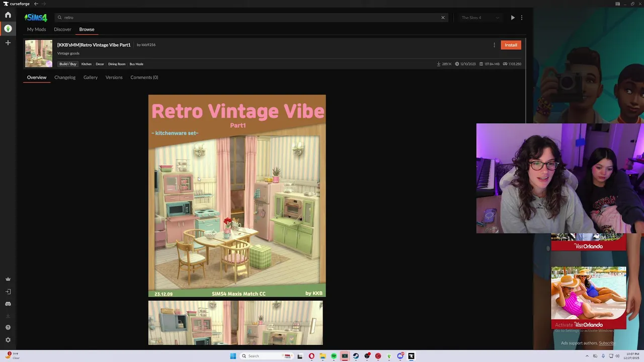Screen dimensions: 644x362
Task: Open author kkb9256 profile link
Action: (x=148, y=45)
